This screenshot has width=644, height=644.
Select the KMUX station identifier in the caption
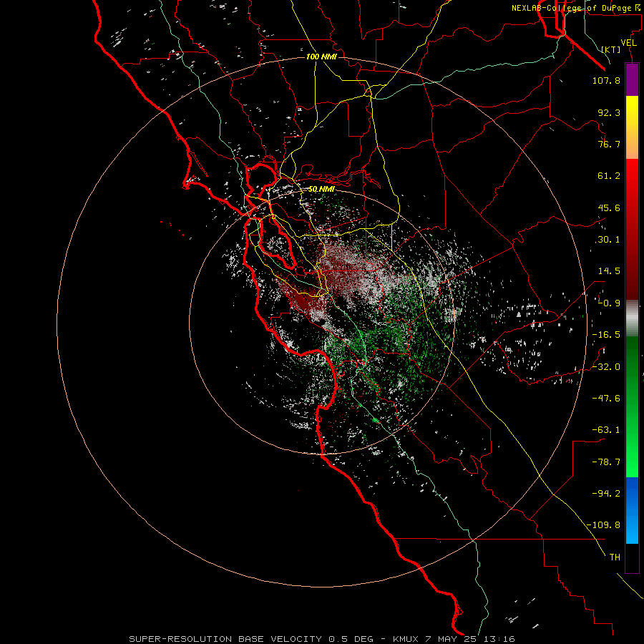pos(406,639)
